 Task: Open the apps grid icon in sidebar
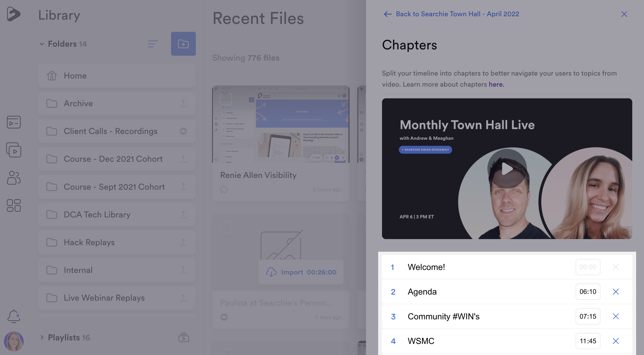click(x=14, y=205)
